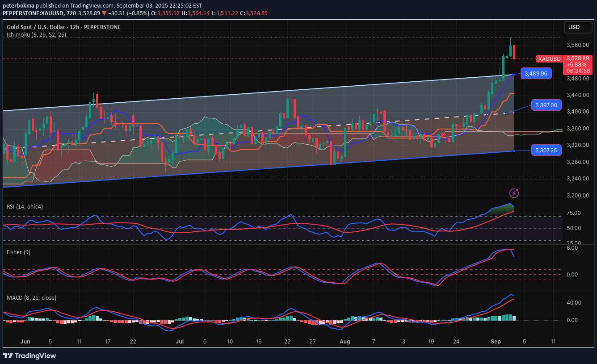Click the countdown timer 06:34:58
This screenshot has height=364, width=597.
577,71
